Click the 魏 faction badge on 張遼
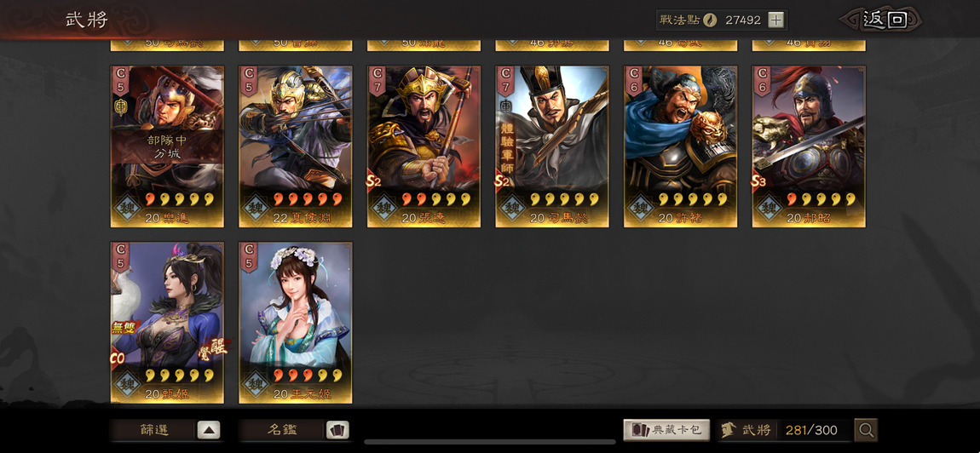Image resolution: width=980 pixels, height=453 pixels. coord(383,208)
